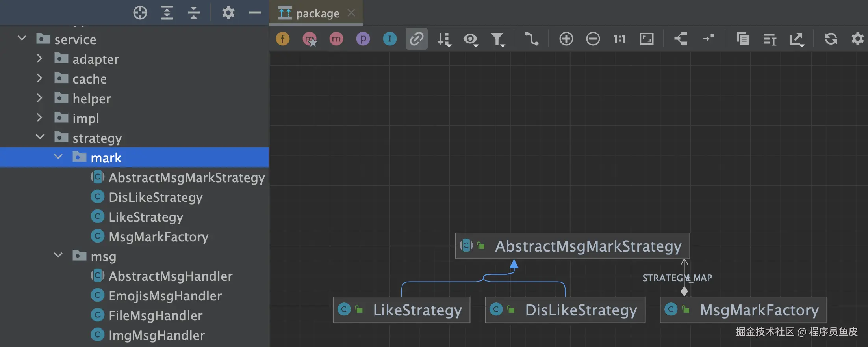Image resolution: width=868 pixels, height=347 pixels.
Task: Select MsgMarkFactory in project tree
Action: click(158, 237)
